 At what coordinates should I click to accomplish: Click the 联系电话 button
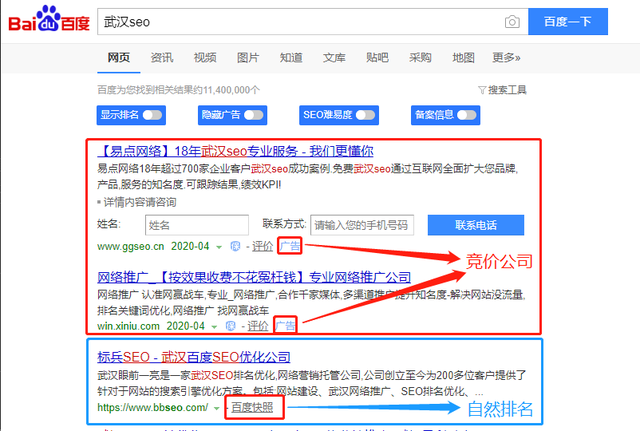coord(476,225)
